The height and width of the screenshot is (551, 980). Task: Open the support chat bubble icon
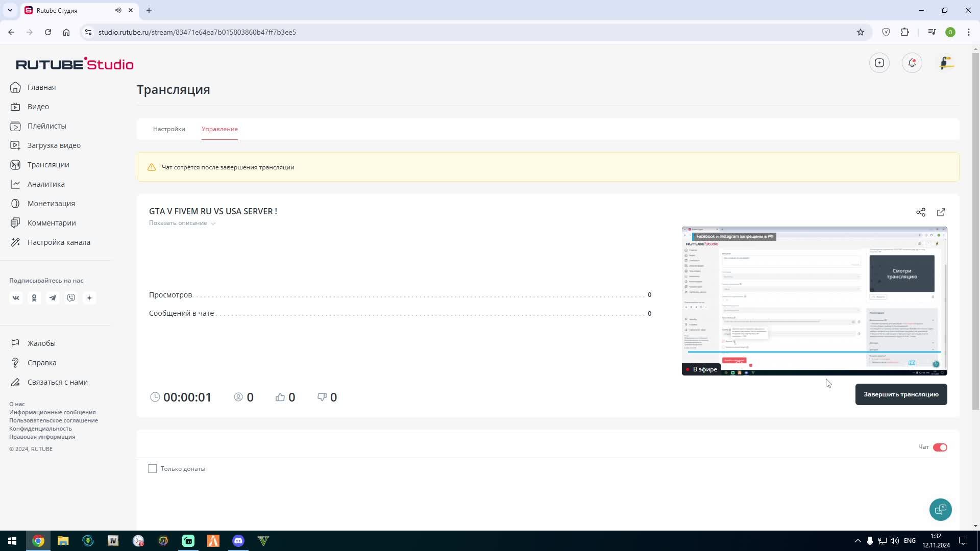[x=940, y=509]
